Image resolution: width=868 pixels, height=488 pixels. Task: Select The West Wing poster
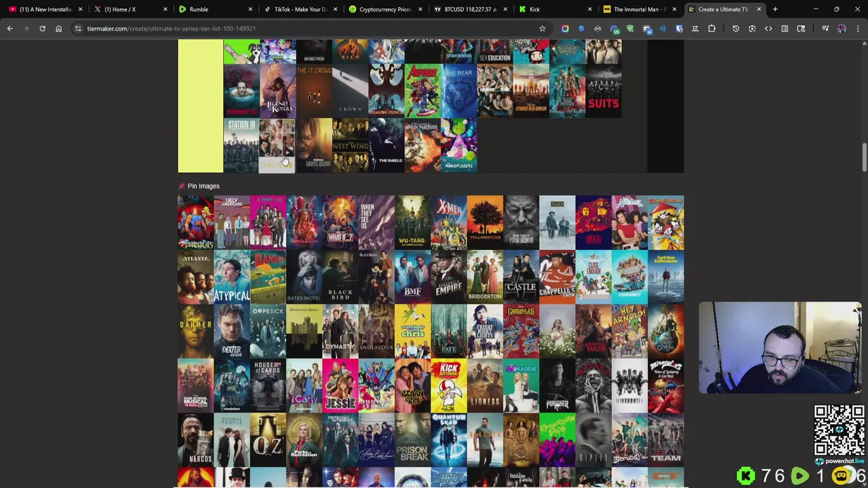tap(350, 146)
